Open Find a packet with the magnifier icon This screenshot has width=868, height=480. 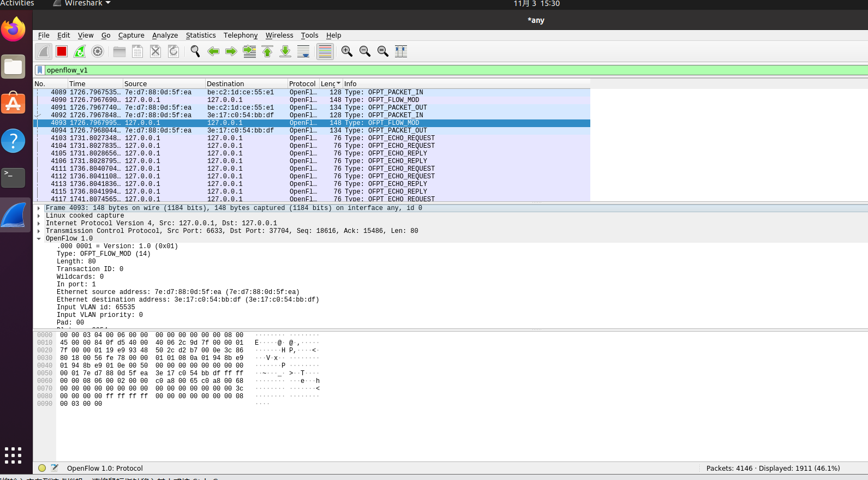click(x=195, y=51)
